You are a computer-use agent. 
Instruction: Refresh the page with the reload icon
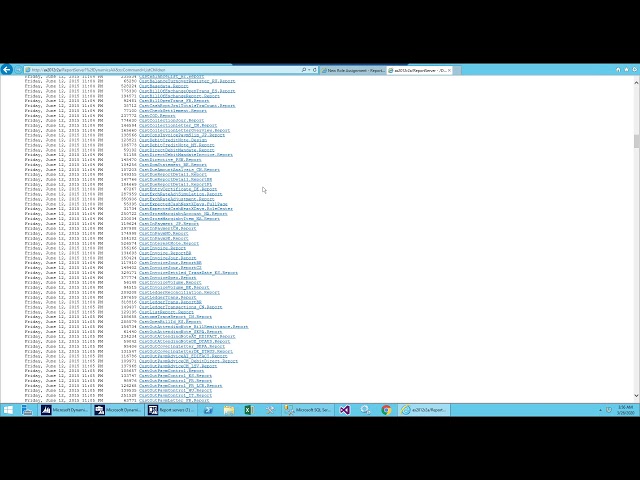tap(314, 70)
